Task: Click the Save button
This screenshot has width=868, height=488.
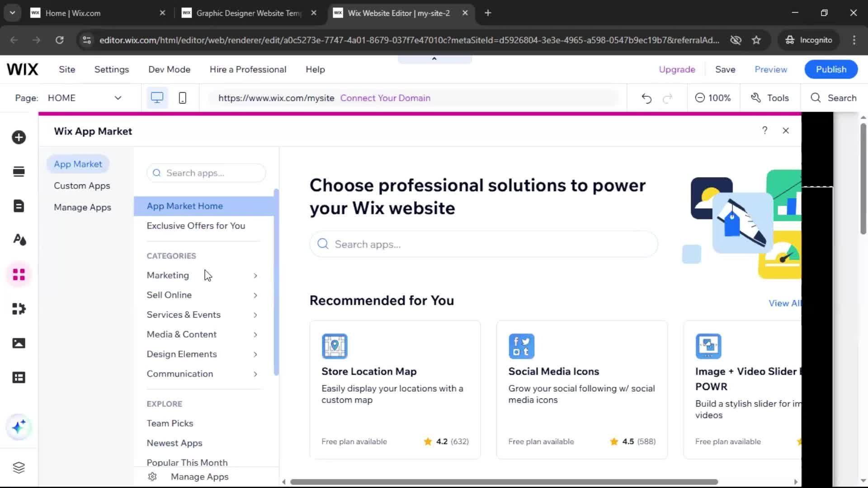Action: [x=725, y=69]
